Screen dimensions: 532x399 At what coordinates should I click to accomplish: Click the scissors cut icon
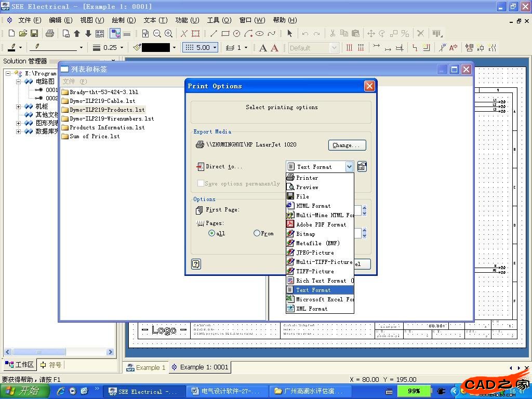[x=332, y=33]
